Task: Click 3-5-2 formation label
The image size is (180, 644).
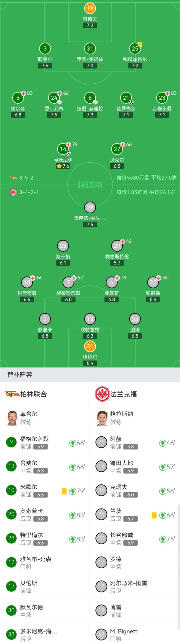Action: (26, 178)
